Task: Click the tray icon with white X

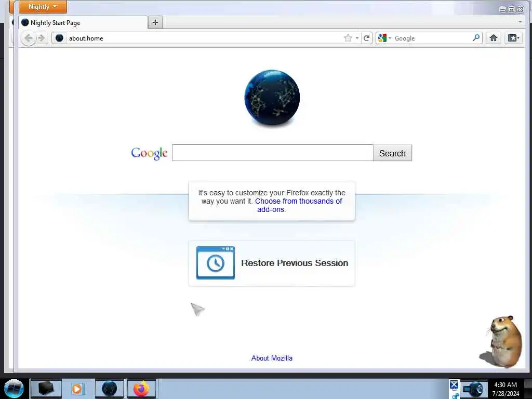Action: [x=454, y=385]
